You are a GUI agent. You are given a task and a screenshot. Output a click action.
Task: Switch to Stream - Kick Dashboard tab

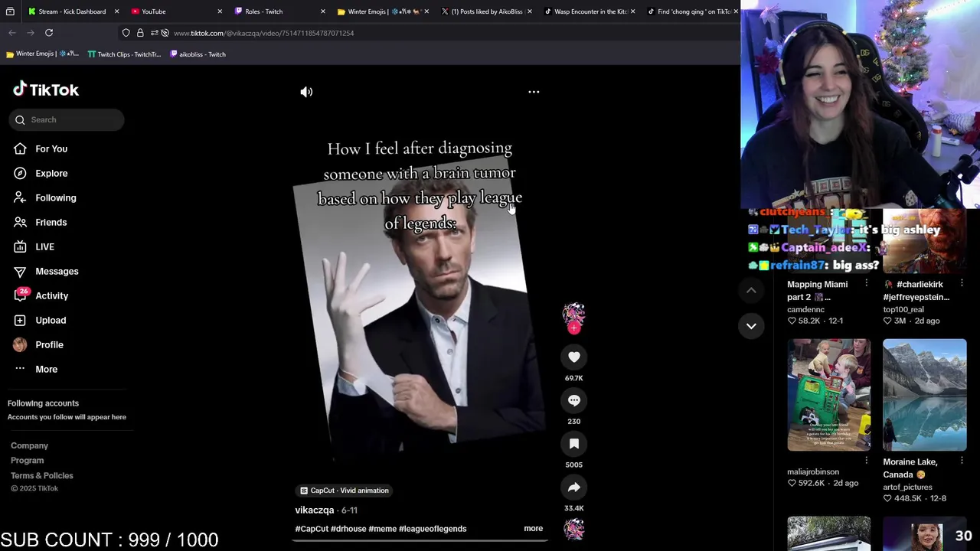(72, 11)
